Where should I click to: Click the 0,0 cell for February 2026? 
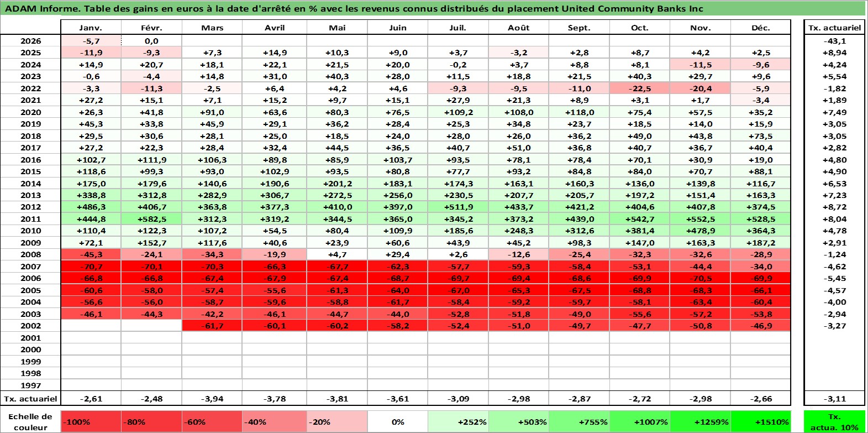tap(151, 41)
